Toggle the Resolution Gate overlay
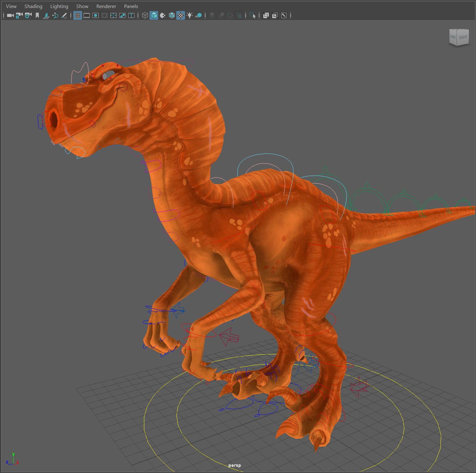The height and width of the screenshot is (473, 476). pos(96,15)
